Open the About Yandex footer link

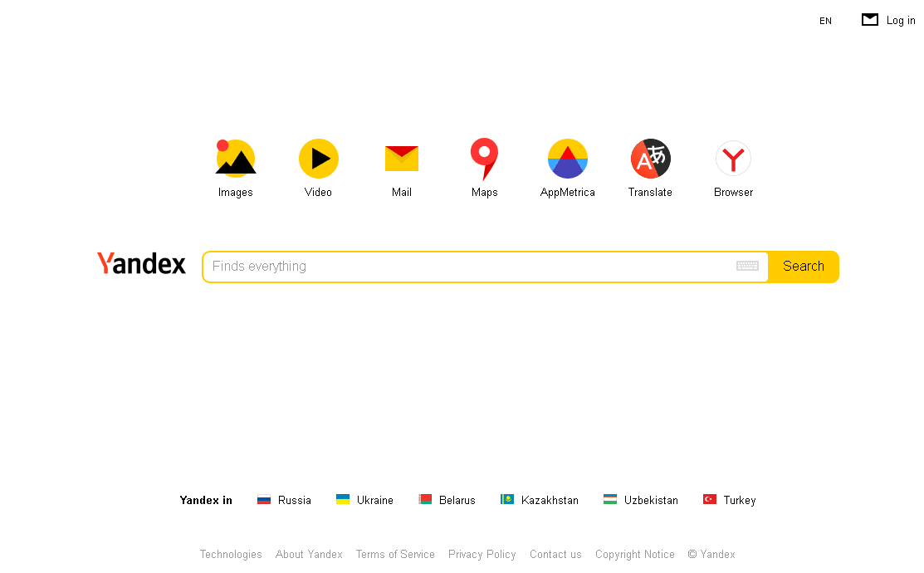coord(309,554)
